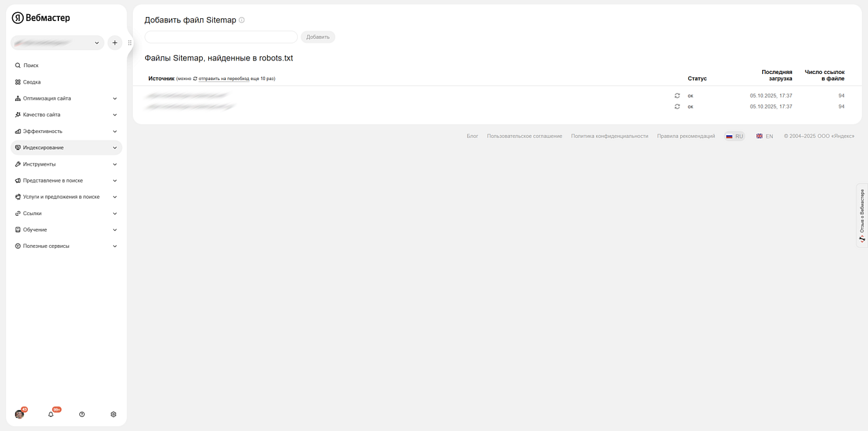This screenshot has height=431, width=868.
Task: Switch language to EN
Action: click(x=765, y=136)
